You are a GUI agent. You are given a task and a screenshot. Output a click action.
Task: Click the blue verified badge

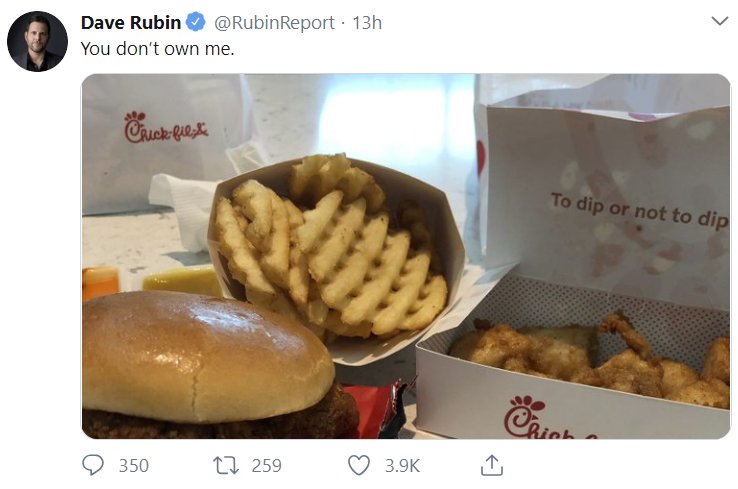pos(195,22)
